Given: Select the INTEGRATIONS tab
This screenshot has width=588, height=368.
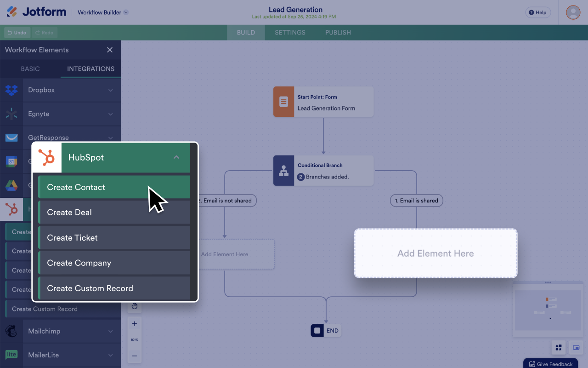Looking at the screenshot, I should coord(91,69).
